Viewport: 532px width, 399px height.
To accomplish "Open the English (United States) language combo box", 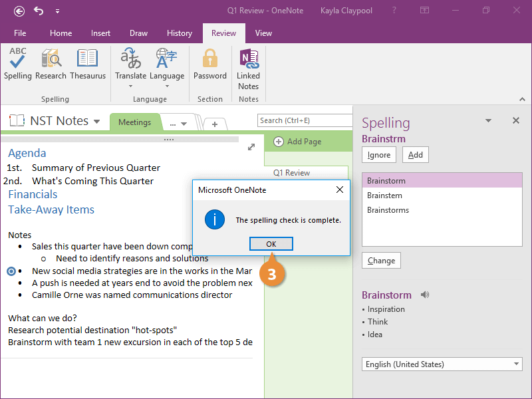I will pyautogui.click(x=442, y=364).
